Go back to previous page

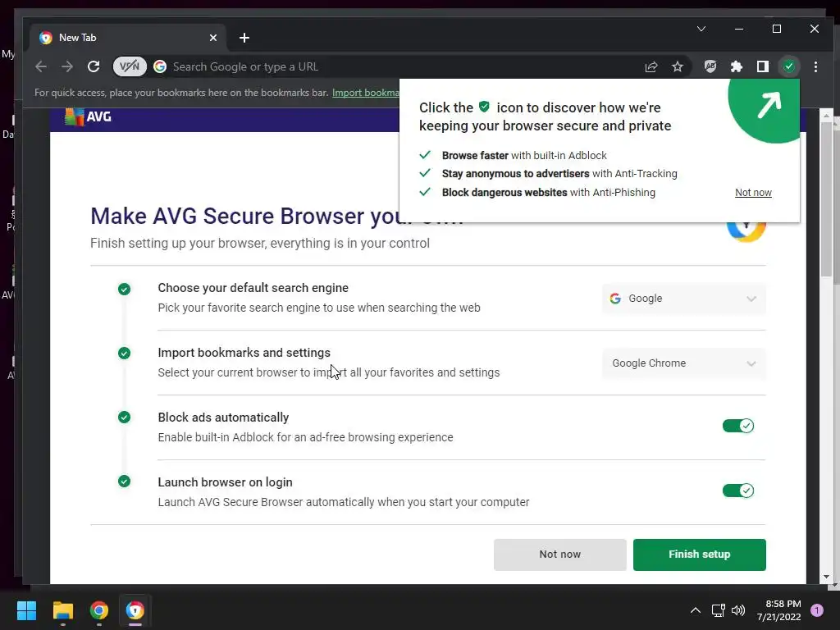pyautogui.click(x=41, y=66)
